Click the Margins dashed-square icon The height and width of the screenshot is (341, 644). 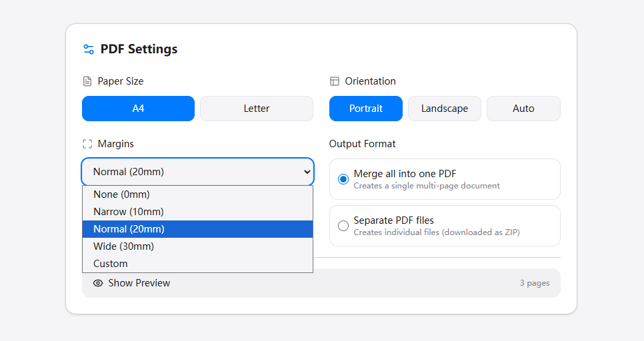[x=87, y=144]
